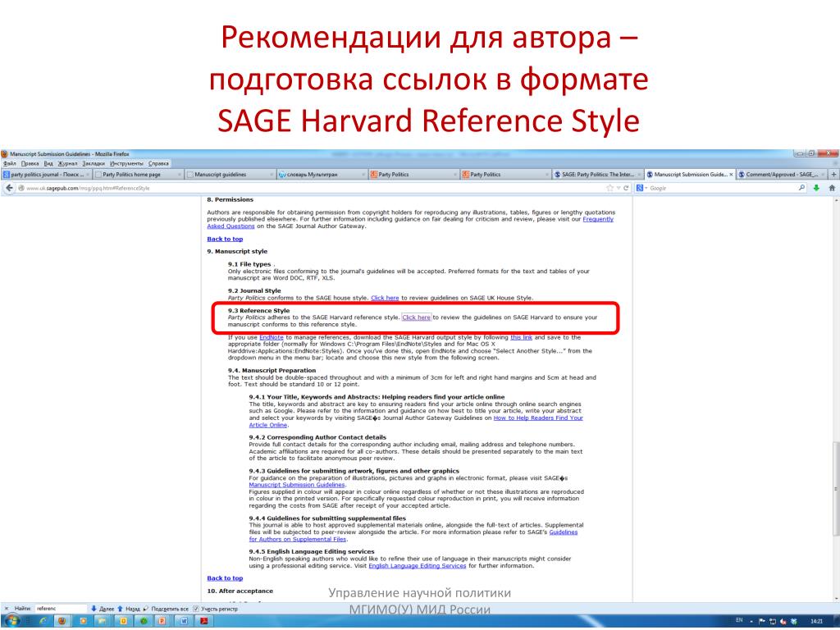Close the 'Manuscript Submission Guide...' tab
The width and height of the screenshot is (840, 630).
tap(731, 174)
